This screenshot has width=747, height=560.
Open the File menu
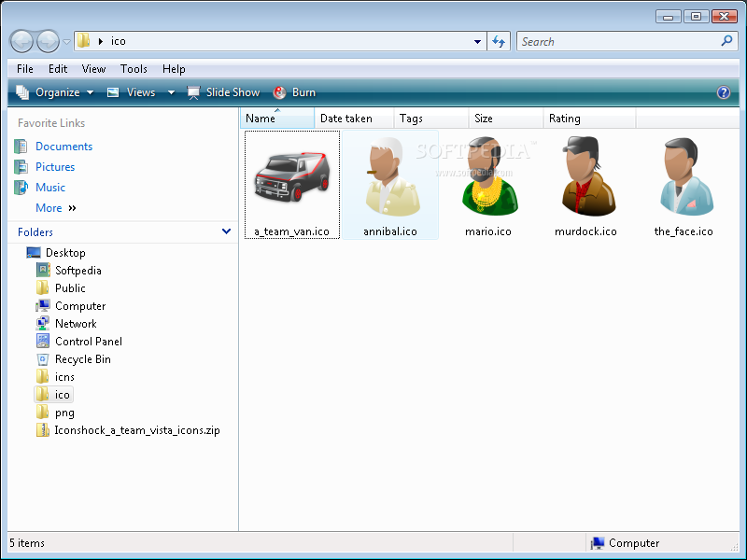25,69
